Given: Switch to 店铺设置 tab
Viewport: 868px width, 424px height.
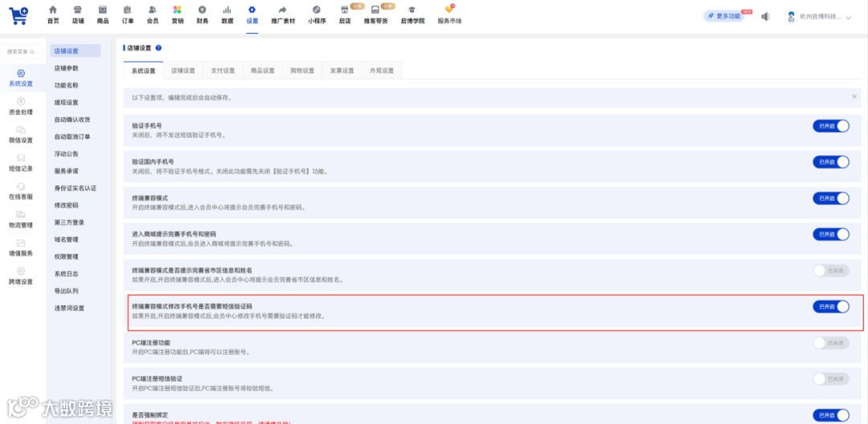Looking at the screenshot, I should [x=183, y=71].
